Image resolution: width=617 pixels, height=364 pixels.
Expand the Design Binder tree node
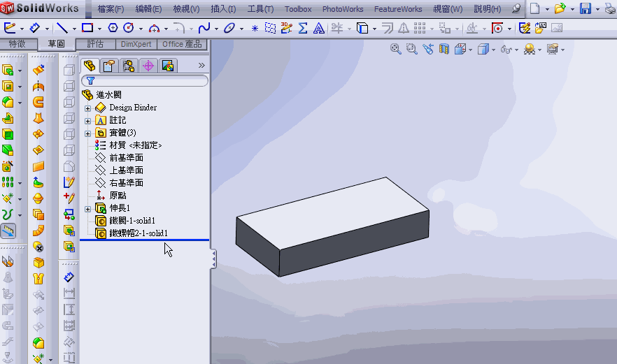click(87, 108)
